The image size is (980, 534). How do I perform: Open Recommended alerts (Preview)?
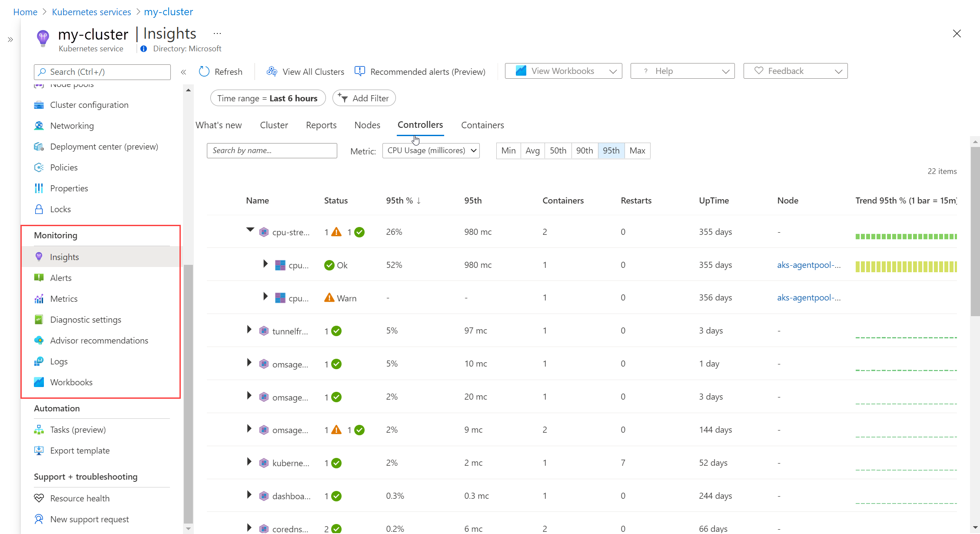[420, 72]
